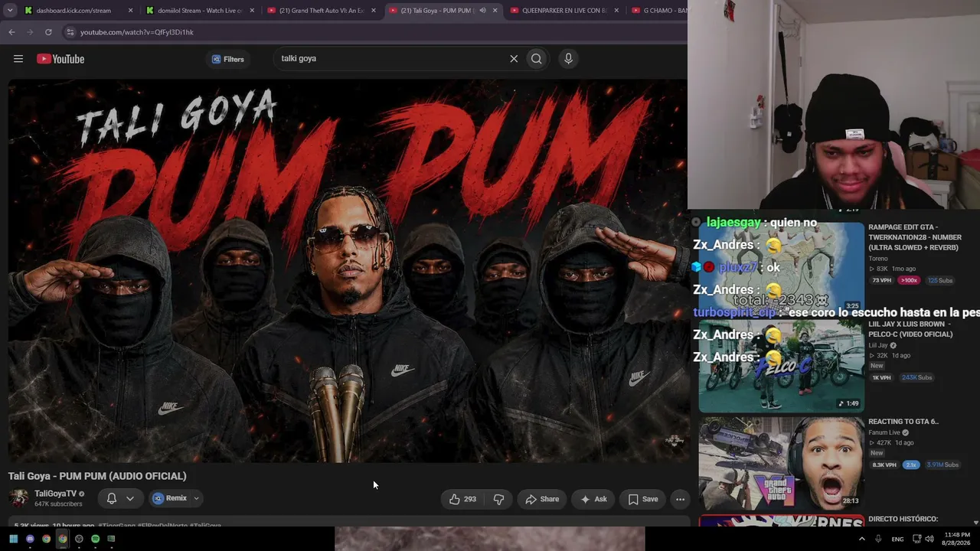Focus the YouTube search box

(390, 59)
